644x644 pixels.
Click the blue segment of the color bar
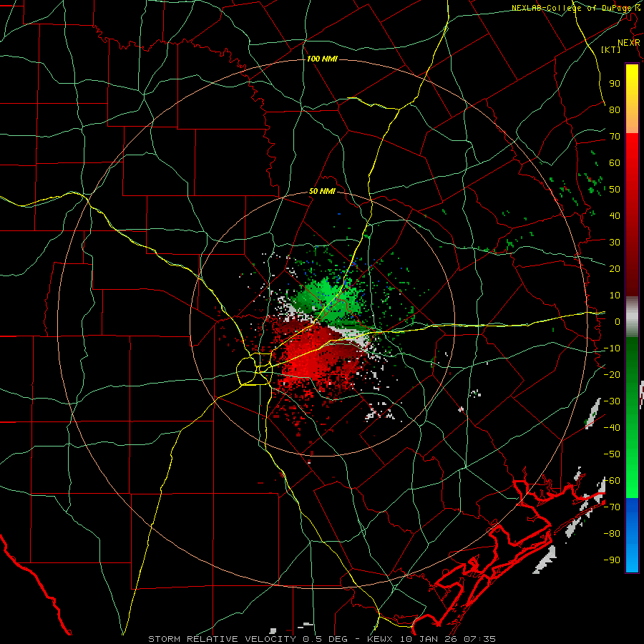pyautogui.click(x=632, y=535)
